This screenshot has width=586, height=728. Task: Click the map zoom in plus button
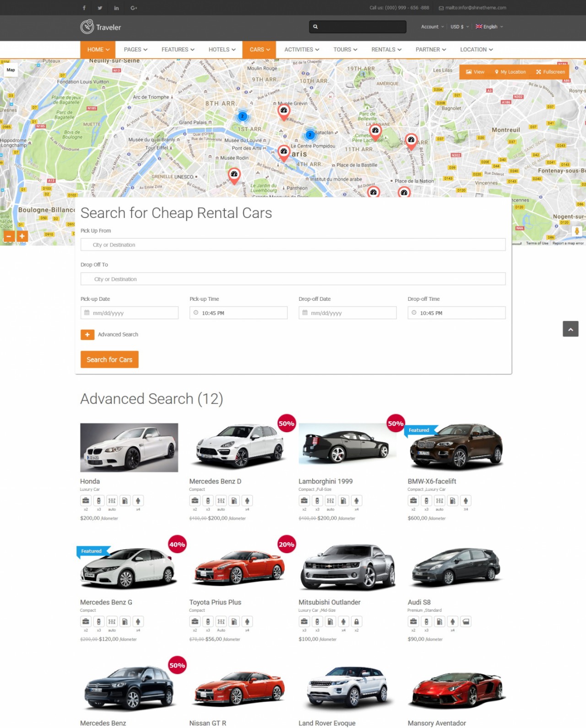(x=22, y=236)
